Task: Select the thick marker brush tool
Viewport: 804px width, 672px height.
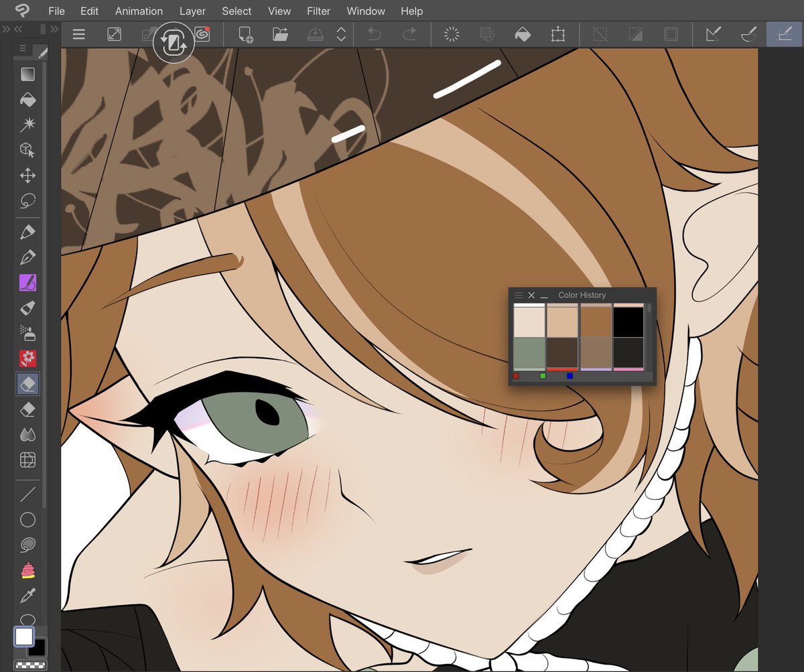Action: [27, 308]
